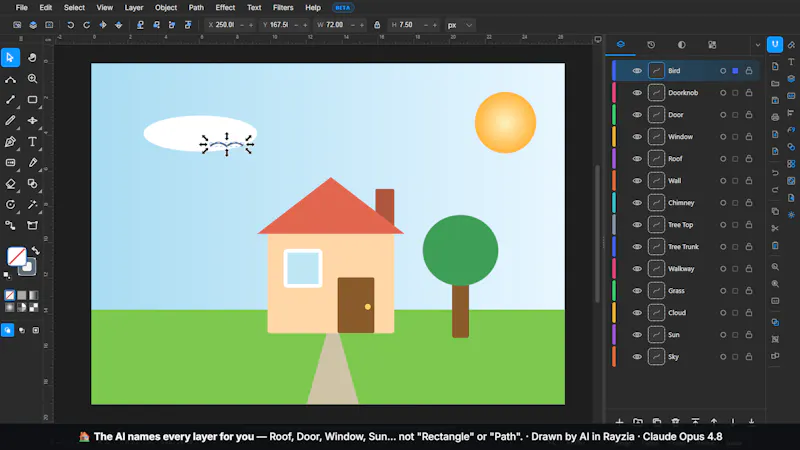
Task: Select the Shape builder tool
Action: [32, 184]
